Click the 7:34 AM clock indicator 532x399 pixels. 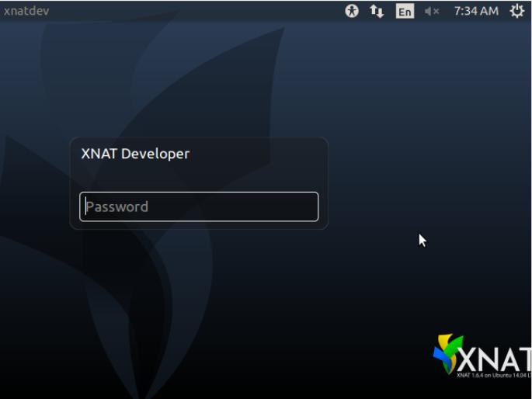pyautogui.click(x=476, y=11)
